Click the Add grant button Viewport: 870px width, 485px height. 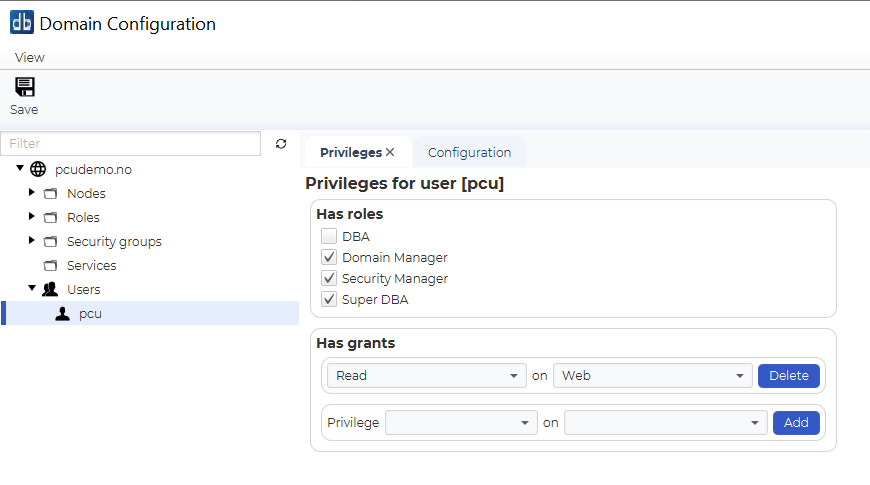pos(796,423)
